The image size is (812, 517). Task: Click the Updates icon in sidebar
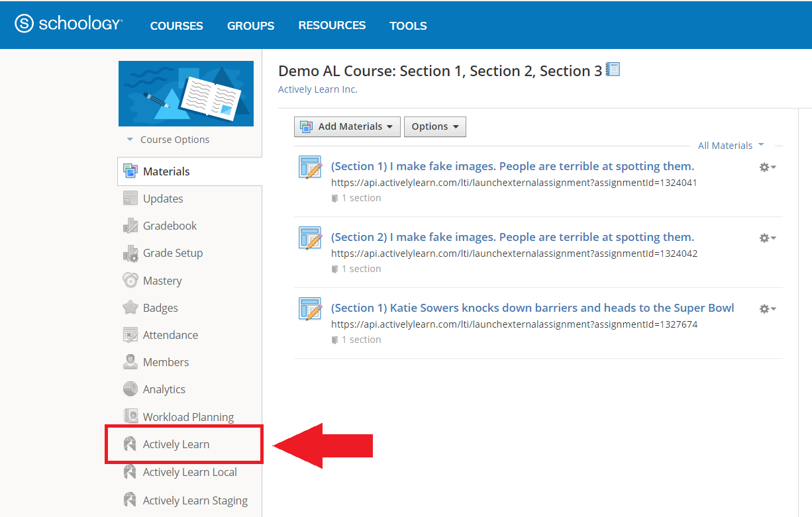(x=130, y=199)
